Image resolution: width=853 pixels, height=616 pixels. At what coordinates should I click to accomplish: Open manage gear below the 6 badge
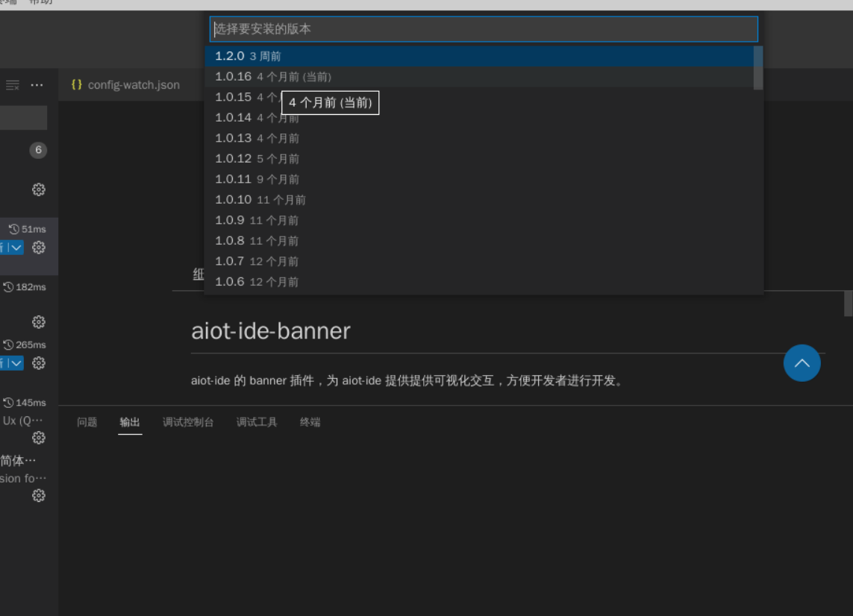(39, 189)
